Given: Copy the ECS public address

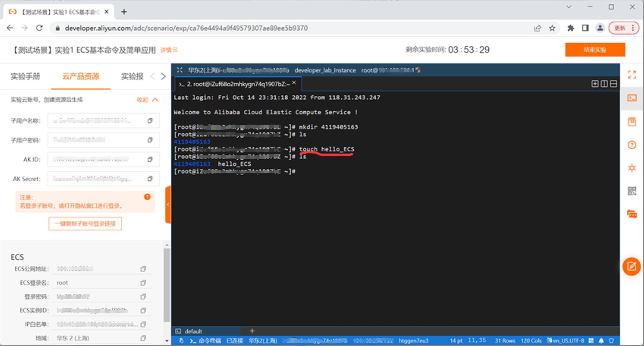Looking at the screenshot, I should (x=143, y=269).
